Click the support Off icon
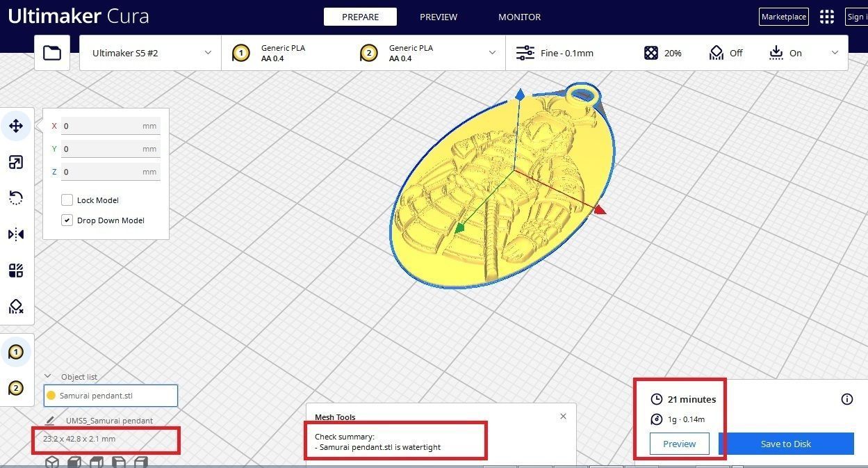The image size is (868, 468). (x=716, y=53)
